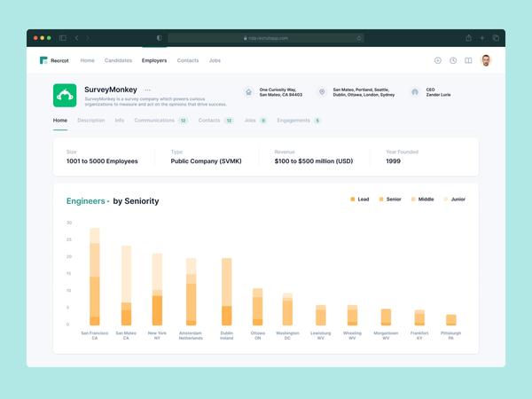The image size is (532, 399).
Task: Click the Ottawa ON bar
Action: 257,307
